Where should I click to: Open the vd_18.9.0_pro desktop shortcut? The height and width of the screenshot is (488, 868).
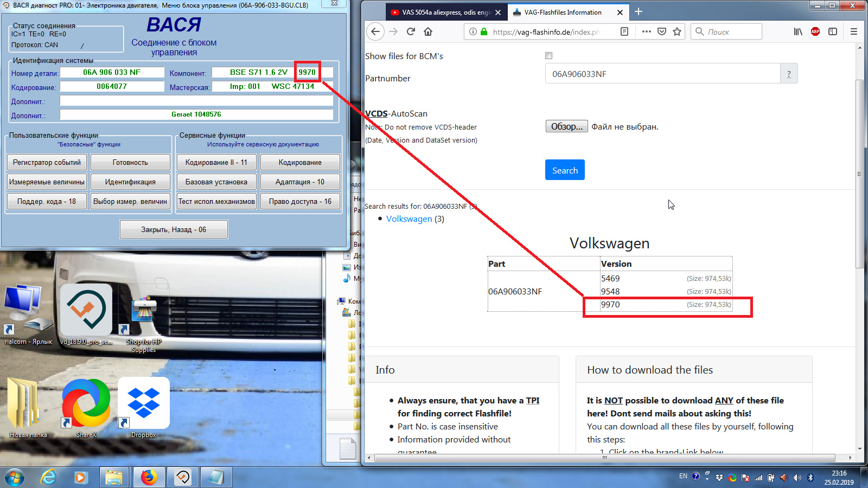pos(86,315)
